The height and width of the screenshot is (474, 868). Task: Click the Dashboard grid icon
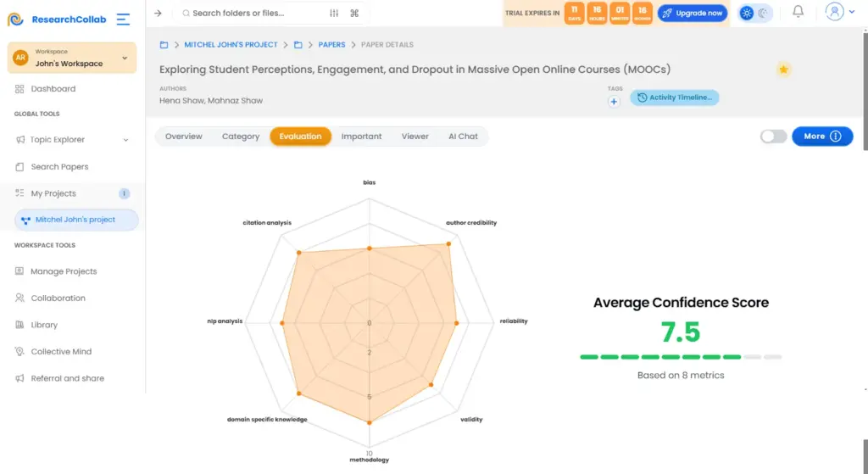(19, 88)
